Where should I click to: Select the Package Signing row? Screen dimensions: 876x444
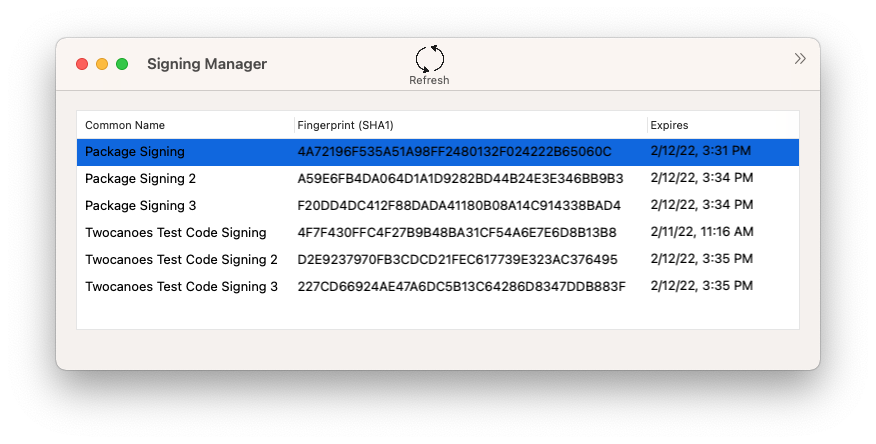[437, 152]
